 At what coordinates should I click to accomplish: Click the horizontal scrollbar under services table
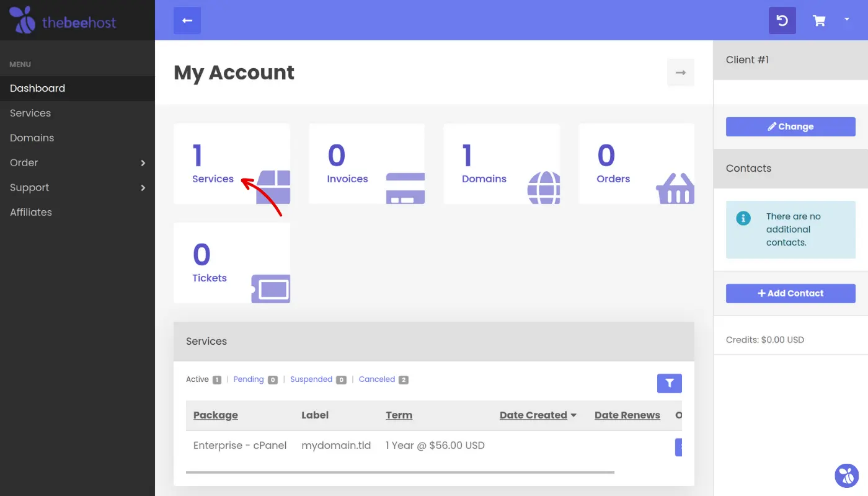point(400,472)
